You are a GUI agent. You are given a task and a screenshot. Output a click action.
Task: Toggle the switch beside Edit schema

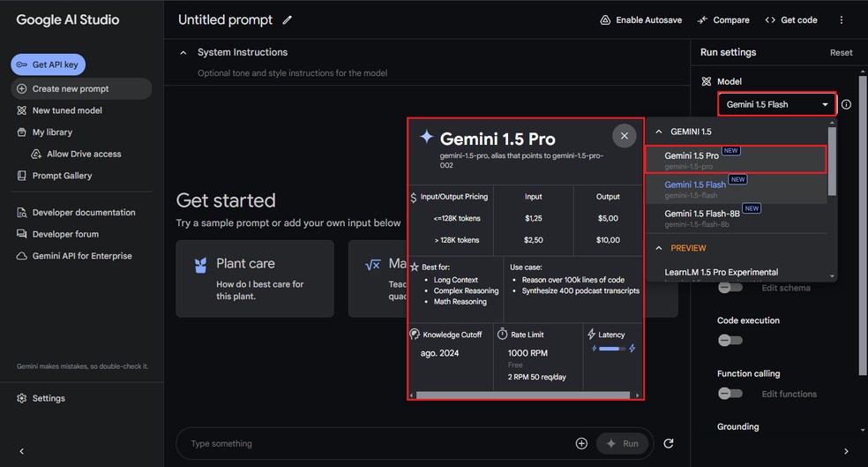pos(730,288)
